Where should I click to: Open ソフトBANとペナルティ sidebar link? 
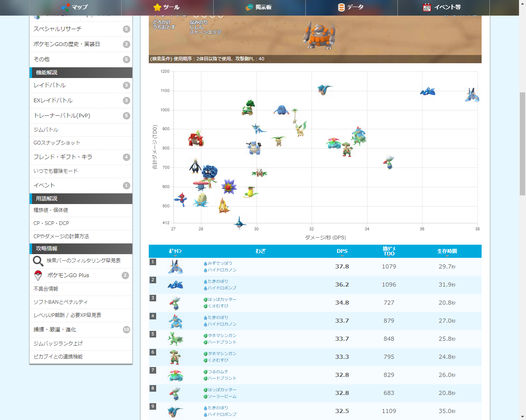click(x=81, y=302)
